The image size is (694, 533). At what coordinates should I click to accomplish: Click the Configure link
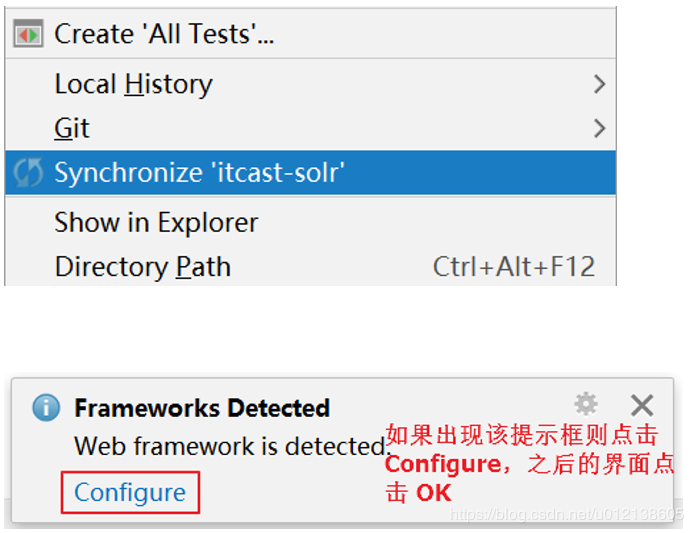(x=130, y=493)
